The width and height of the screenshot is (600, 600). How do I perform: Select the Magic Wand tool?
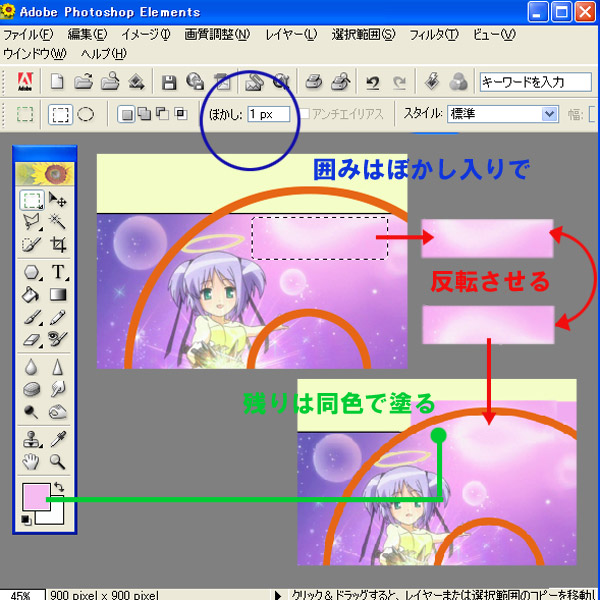coord(57,221)
